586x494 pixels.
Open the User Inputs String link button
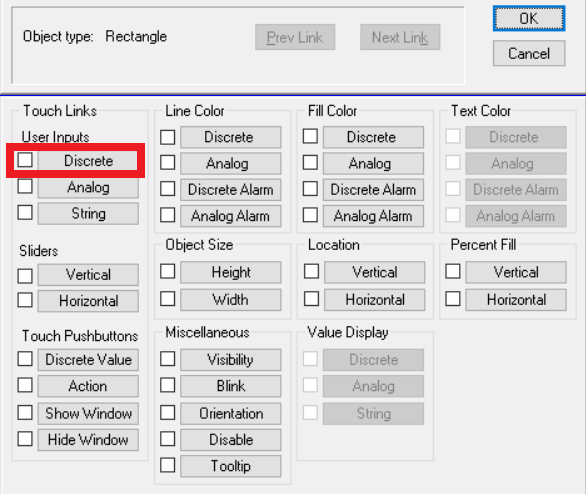tap(88, 213)
